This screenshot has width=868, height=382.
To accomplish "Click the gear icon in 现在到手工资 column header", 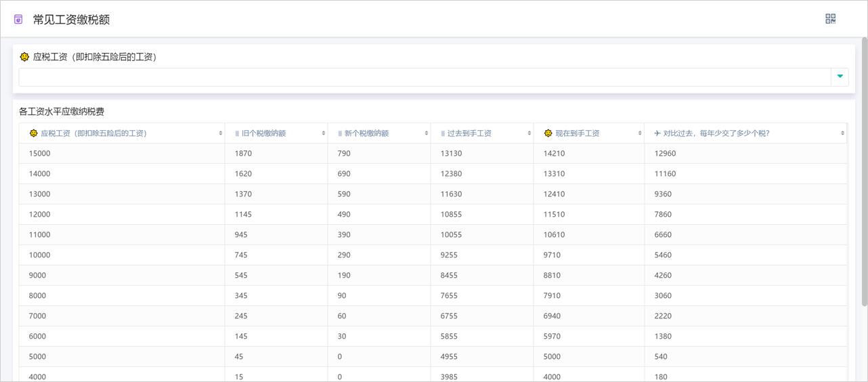I will (x=548, y=133).
